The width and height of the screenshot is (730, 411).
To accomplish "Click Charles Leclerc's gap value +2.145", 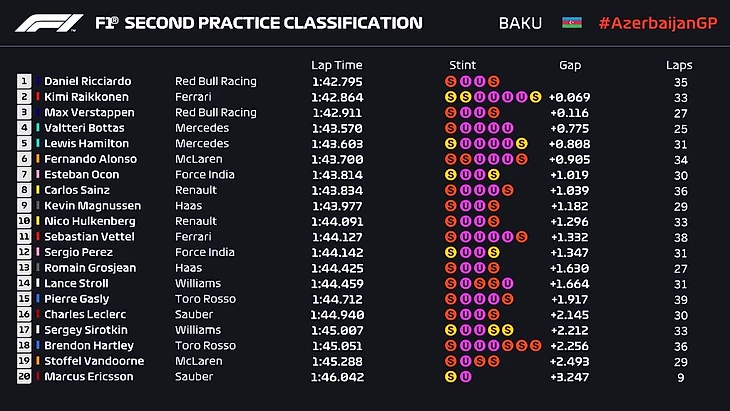I will click(569, 314).
